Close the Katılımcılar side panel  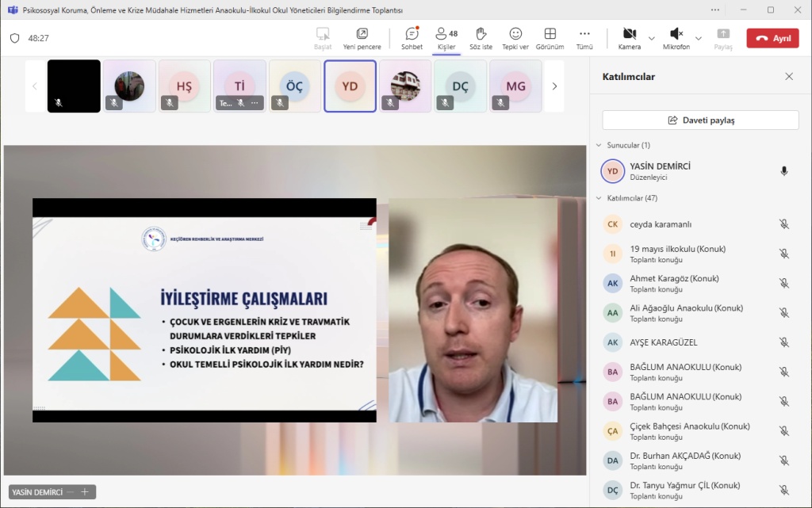[x=789, y=77]
